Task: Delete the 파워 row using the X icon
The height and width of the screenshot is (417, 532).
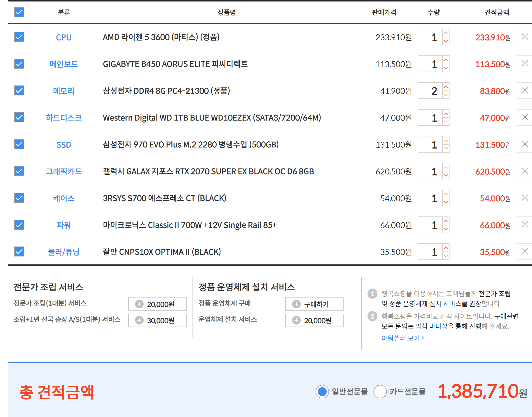Action: click(x=525, y=225)
